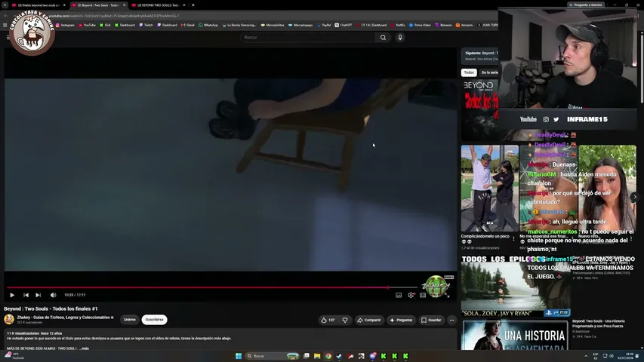644x362 pixels.
Task: Click the Pregunta a Gemini button
Action: pos(586,5)
